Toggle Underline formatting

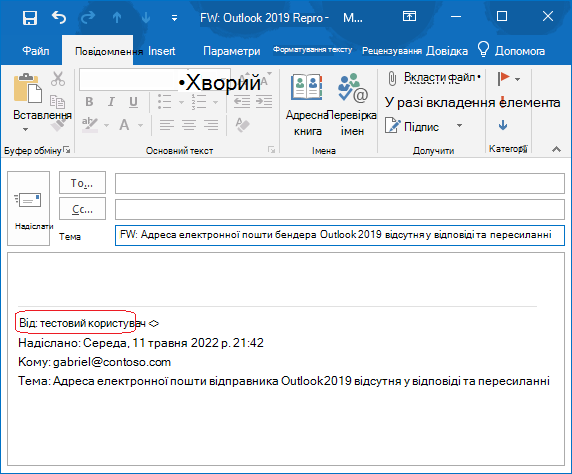point(134,102)
